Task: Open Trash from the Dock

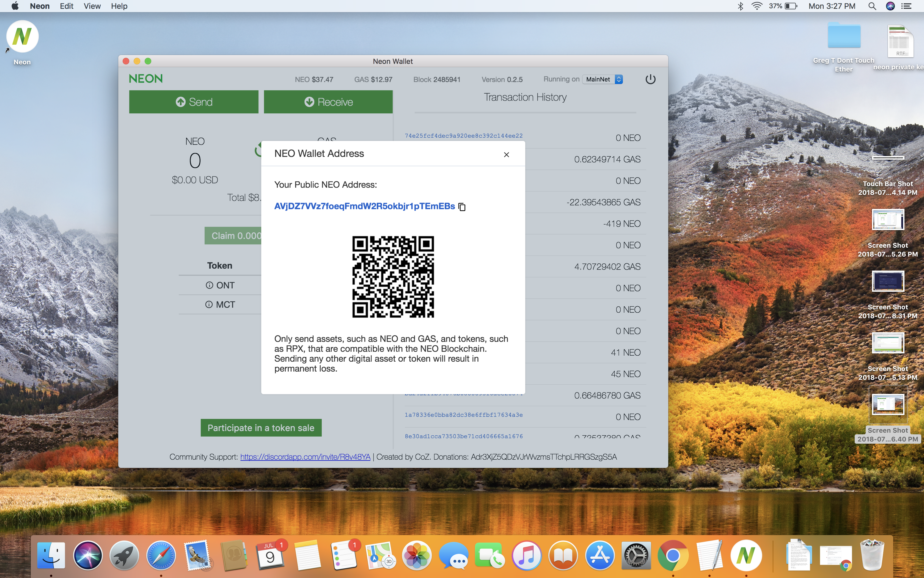Action: point(872,555)
